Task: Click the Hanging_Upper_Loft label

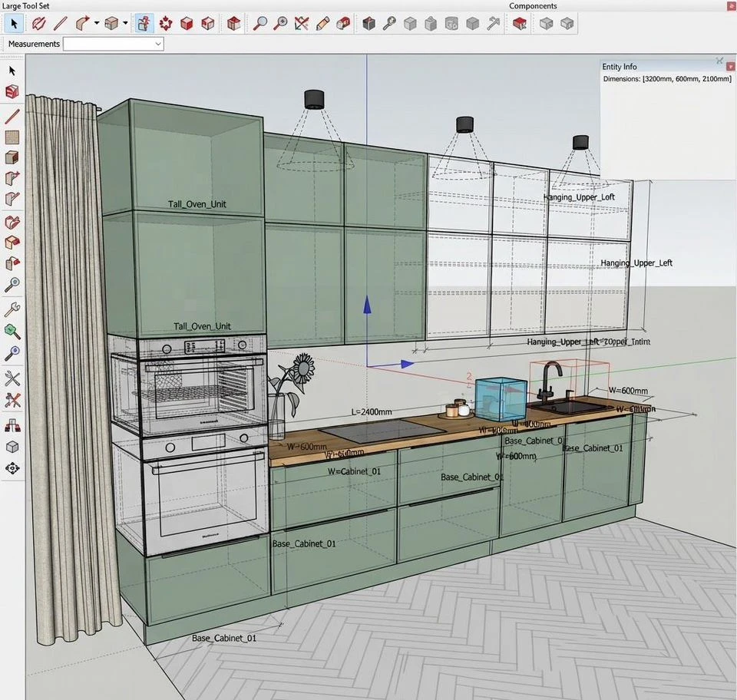Action: [x=579, y=197]
